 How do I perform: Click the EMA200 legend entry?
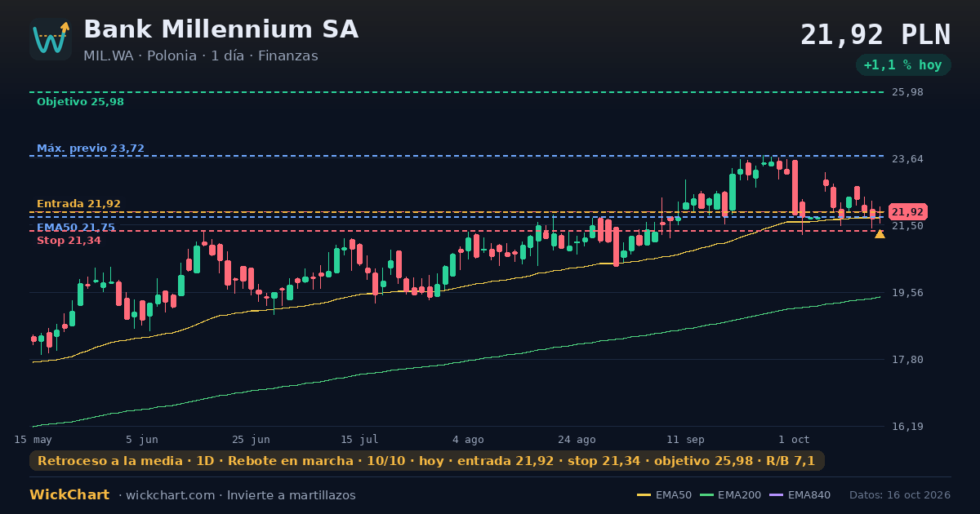coord(729,495)
